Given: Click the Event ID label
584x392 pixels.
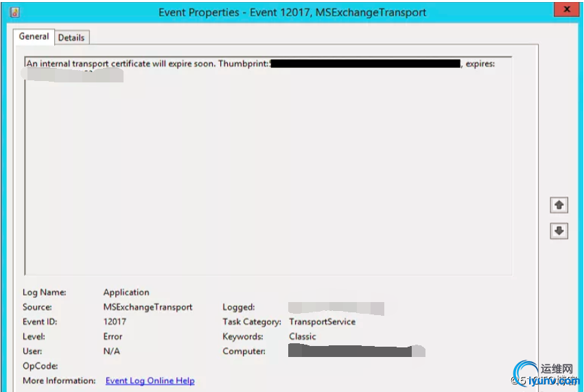Looking at the screenshot, I should tap(40, 321).
